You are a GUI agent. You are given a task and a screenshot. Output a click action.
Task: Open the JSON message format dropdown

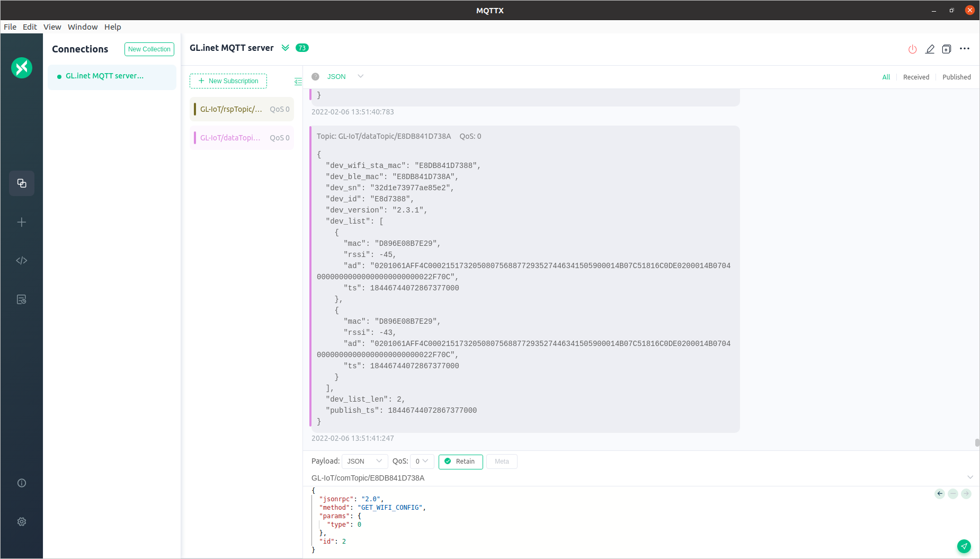point(345,76)
